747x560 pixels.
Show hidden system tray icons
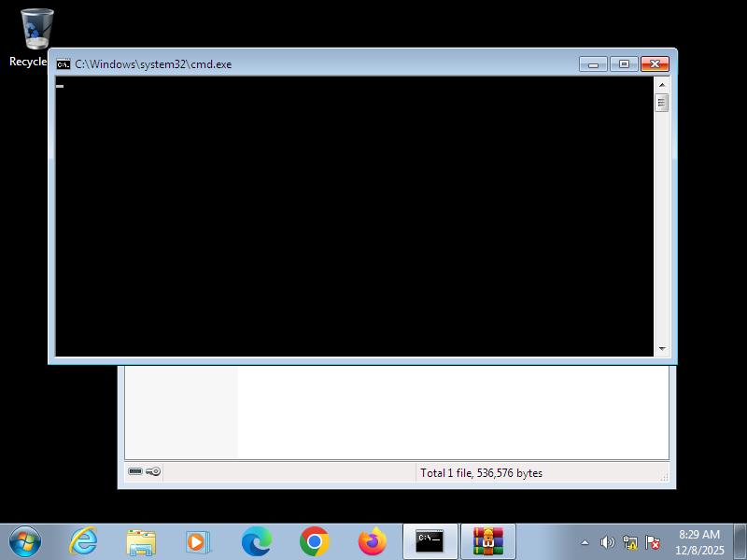[585, 542]
